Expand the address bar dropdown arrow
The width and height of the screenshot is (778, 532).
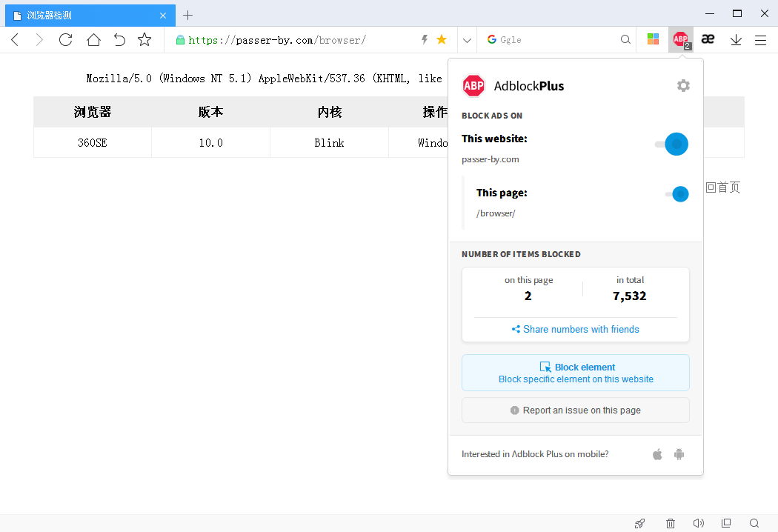(x=467, y=40)
